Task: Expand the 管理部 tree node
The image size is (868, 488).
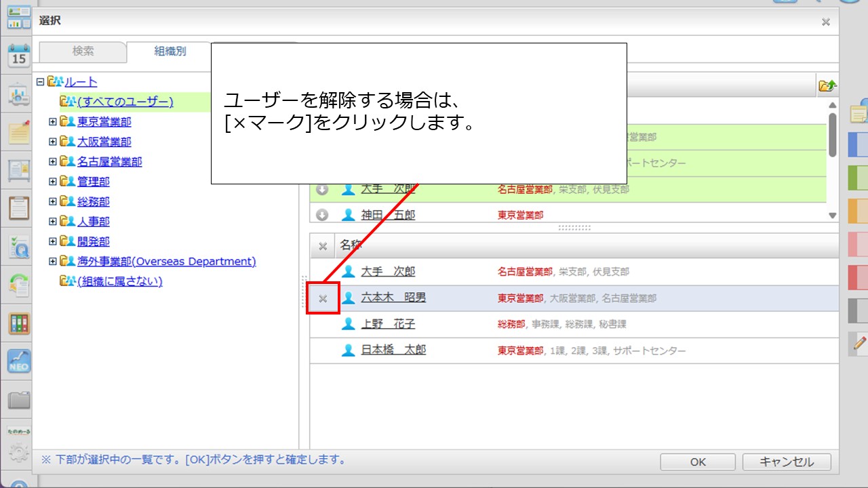Action: coord(53,182)
